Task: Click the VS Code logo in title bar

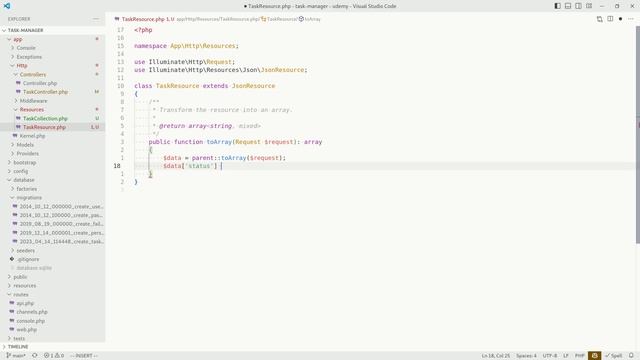Action: click(x=7, y=6)
